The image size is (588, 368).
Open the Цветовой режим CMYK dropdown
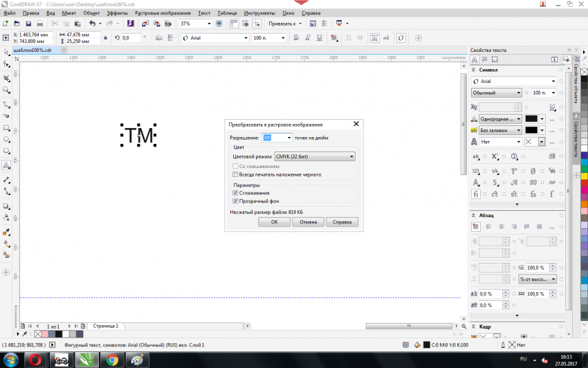[x=314, y=157]
